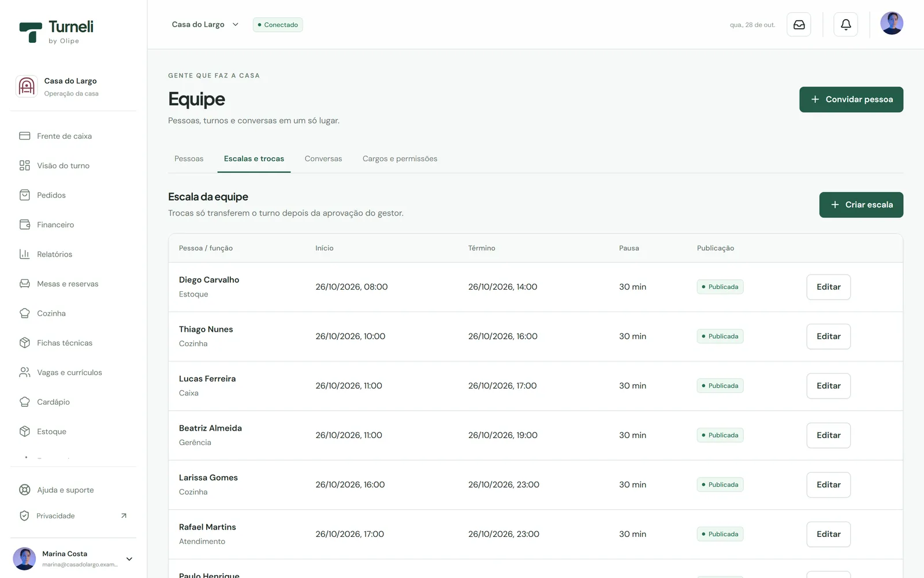The image size is (924, 578).
Task: Go to Cargos e permissões tab
Action: [400, 158]
